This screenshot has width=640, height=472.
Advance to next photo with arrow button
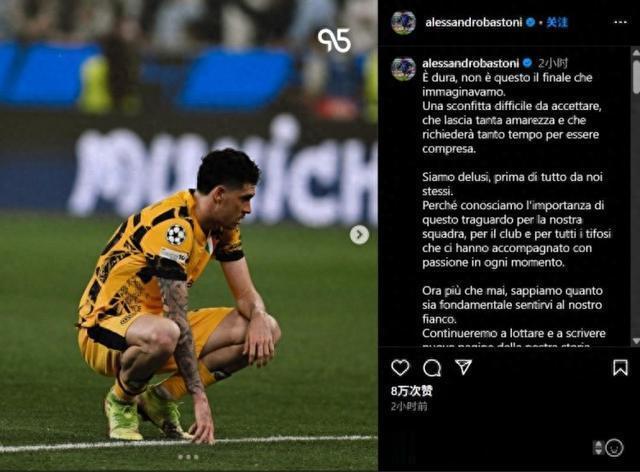[359, 235]
